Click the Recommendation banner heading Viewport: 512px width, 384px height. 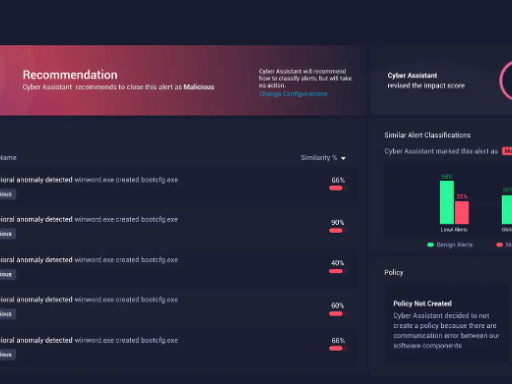pyautogui.click(x=70, y=75)
